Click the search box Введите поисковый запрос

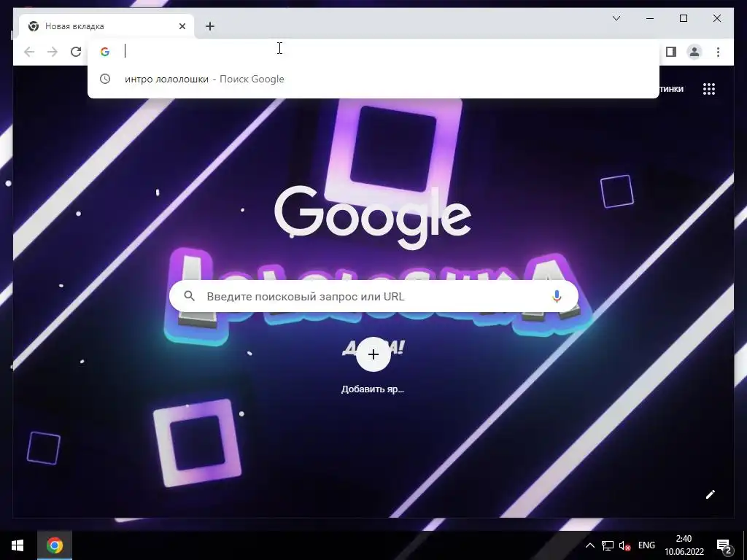[373, 296]
